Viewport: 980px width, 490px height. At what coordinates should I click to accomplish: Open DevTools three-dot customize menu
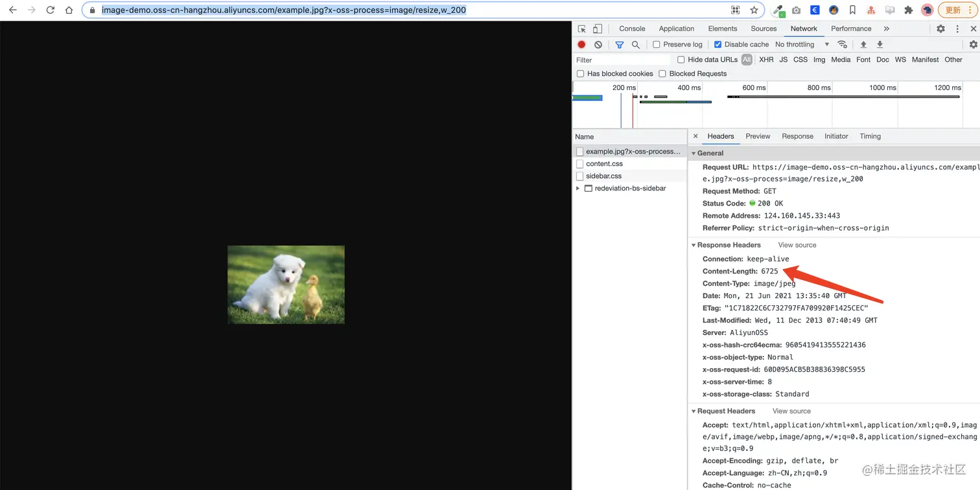[x=957, y=29]
